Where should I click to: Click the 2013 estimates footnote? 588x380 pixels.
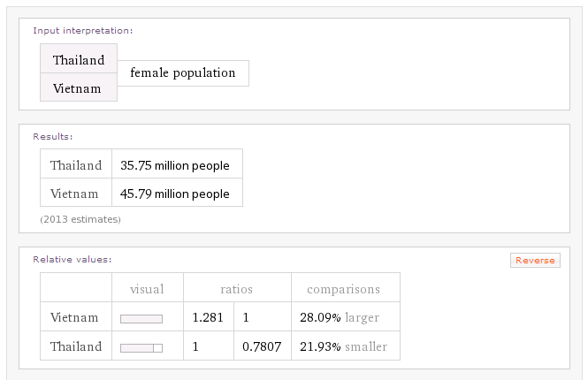tap(80, 218)
